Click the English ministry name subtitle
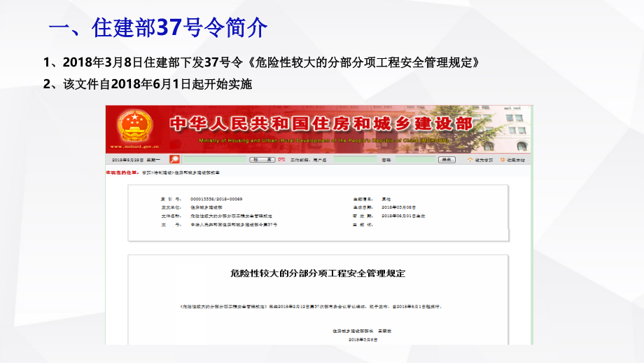644x363 pixels. point(324,141)
